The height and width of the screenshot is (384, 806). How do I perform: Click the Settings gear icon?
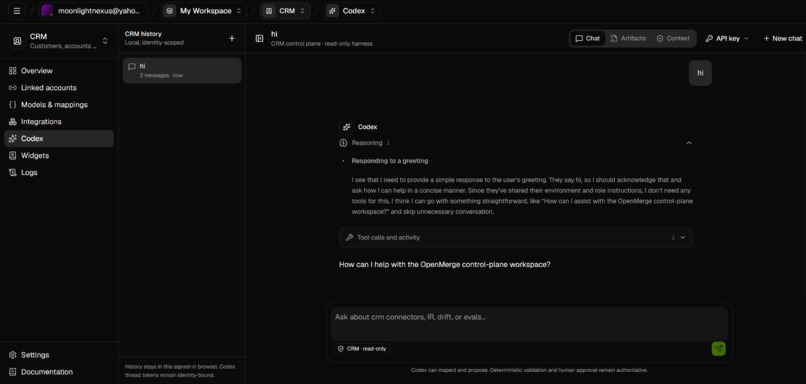(13, 355)
